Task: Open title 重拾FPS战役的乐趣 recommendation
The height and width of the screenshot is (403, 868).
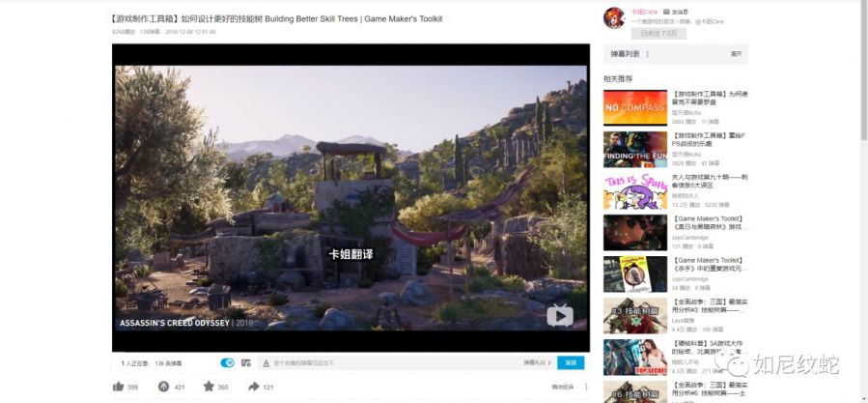Action: (710, 140)
